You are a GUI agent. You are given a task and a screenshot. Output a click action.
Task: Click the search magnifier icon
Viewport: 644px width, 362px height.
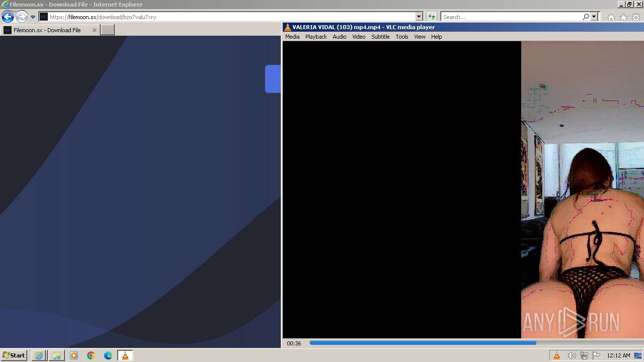click(586, 17)
